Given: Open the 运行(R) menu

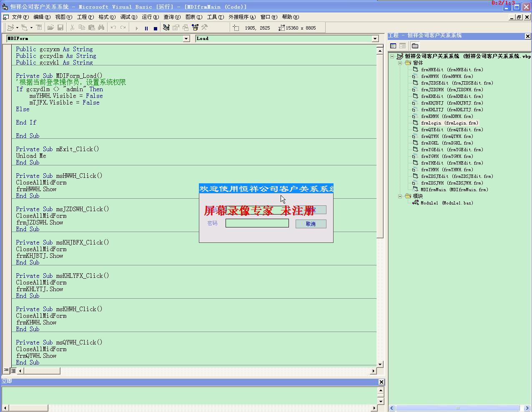Looking at the screenshot, I should (150, 17).
